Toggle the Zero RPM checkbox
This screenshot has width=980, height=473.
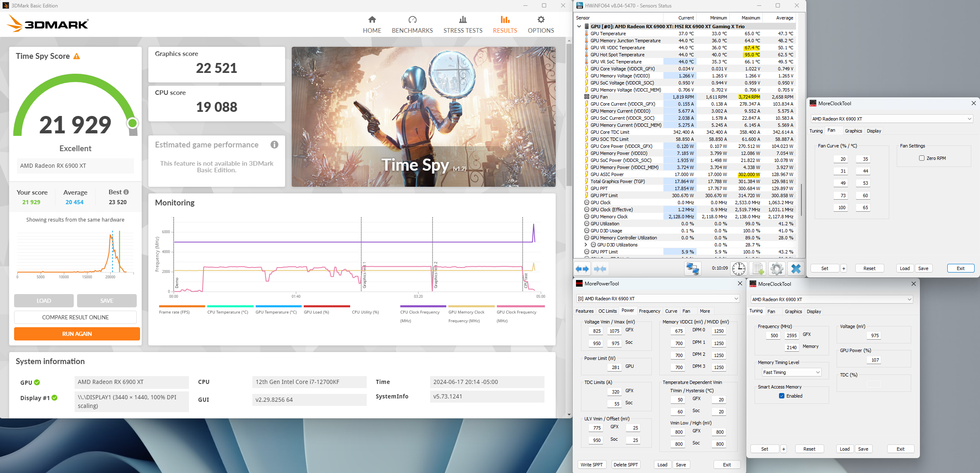pos(922,158)
